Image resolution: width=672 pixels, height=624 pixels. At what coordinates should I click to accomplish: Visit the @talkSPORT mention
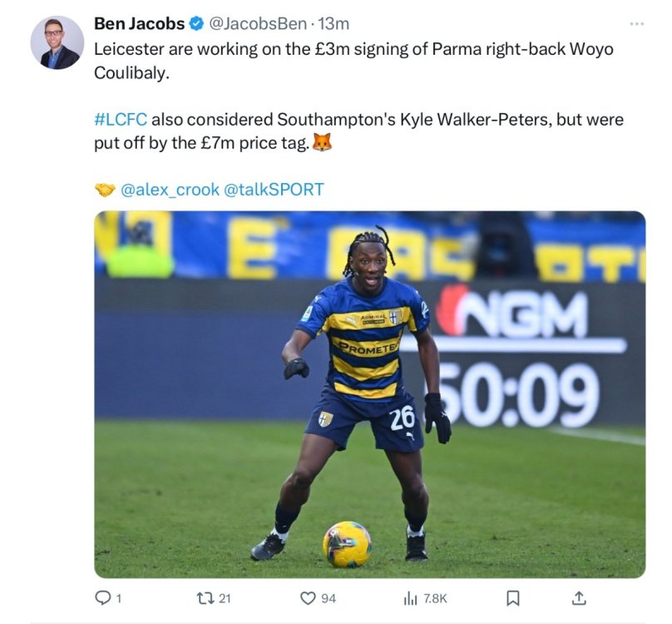tap(274, 190)
